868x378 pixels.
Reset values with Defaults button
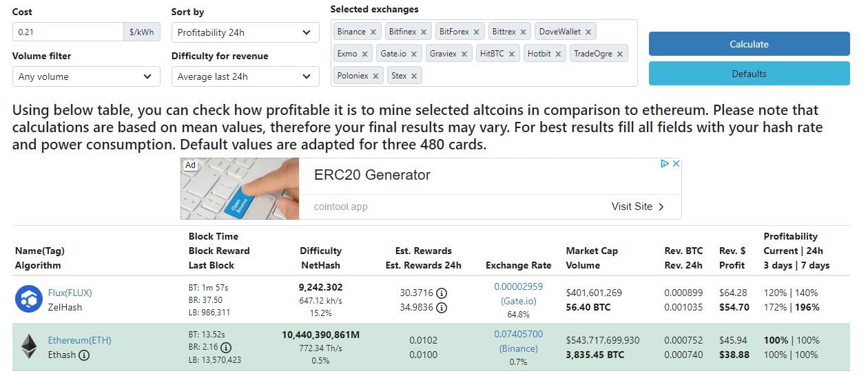(x=750, y=74)
